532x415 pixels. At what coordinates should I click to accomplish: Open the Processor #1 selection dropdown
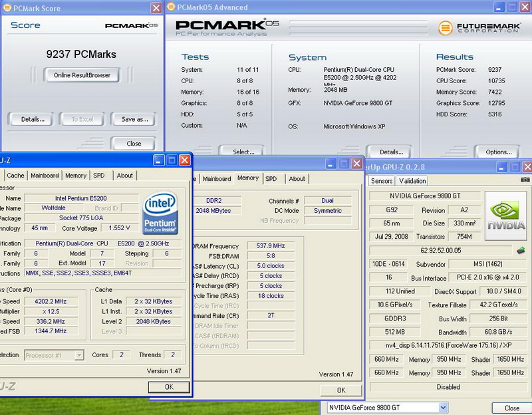[x=79, y=355]
